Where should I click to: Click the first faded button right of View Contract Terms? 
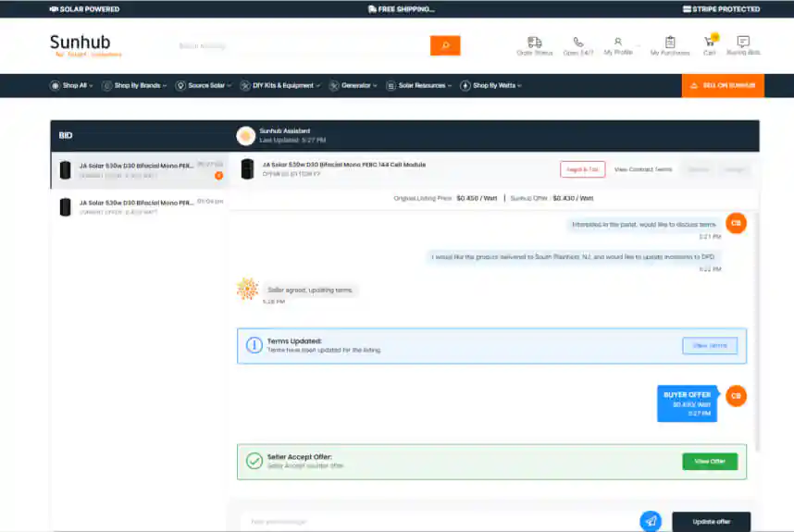(x=699, y=169)
